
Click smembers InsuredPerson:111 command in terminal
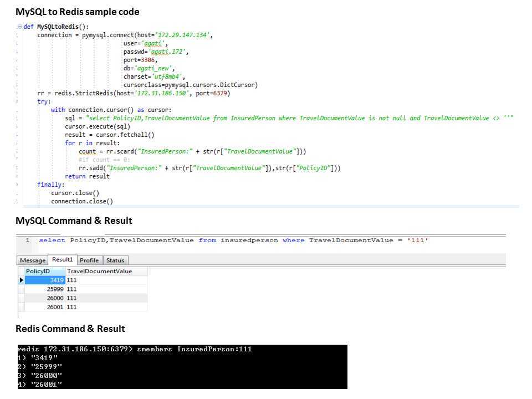coord(195,349)
